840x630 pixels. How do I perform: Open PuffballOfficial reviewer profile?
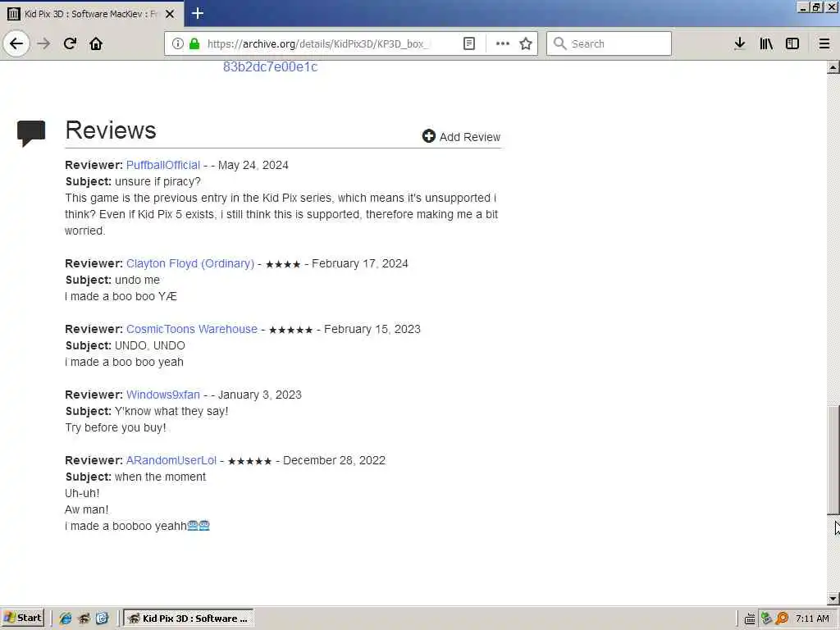click(163, 165)
